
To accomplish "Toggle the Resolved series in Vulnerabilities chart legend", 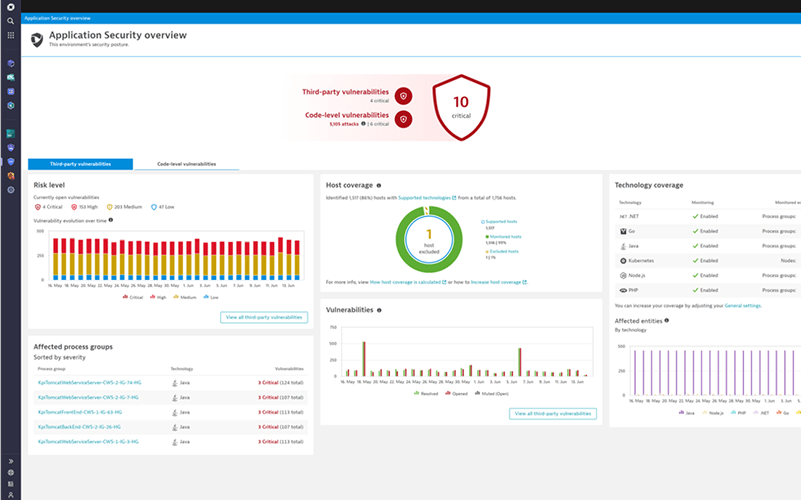I will 426,393.
